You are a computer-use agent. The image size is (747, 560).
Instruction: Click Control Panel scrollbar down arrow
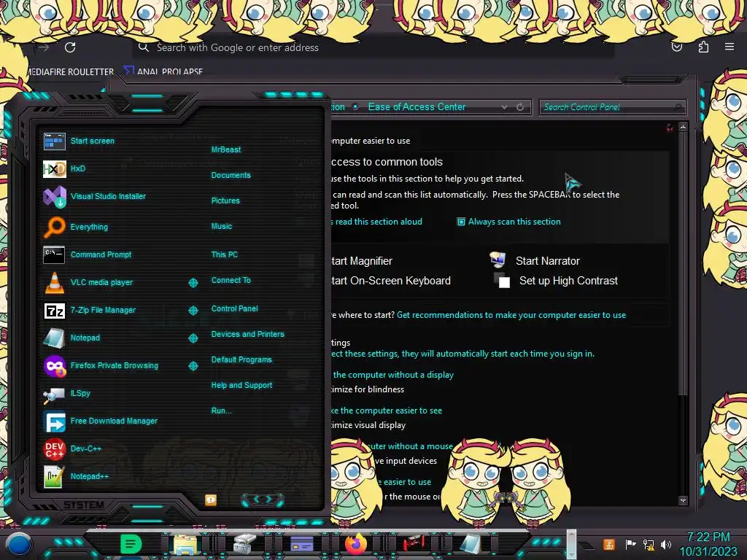coord(683,500)
